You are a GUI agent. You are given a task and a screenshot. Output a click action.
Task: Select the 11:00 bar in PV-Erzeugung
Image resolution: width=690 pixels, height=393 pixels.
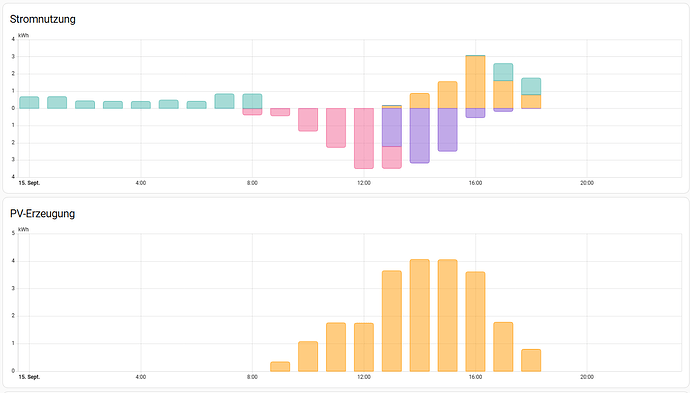point(336,347)
